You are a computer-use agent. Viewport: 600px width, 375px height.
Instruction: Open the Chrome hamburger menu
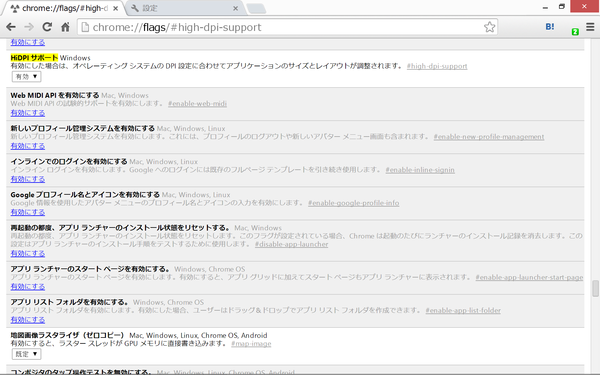pos(590,27)
